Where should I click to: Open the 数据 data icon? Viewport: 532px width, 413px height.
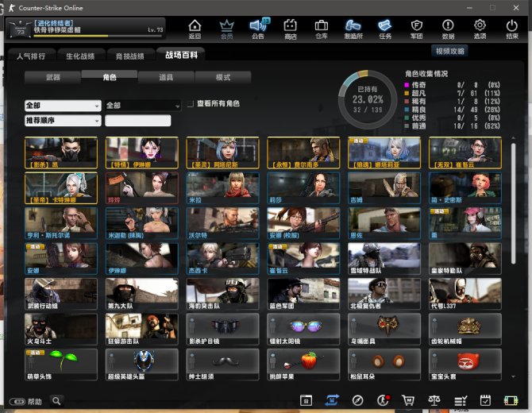pyautogui.click(x=448, y=29)
